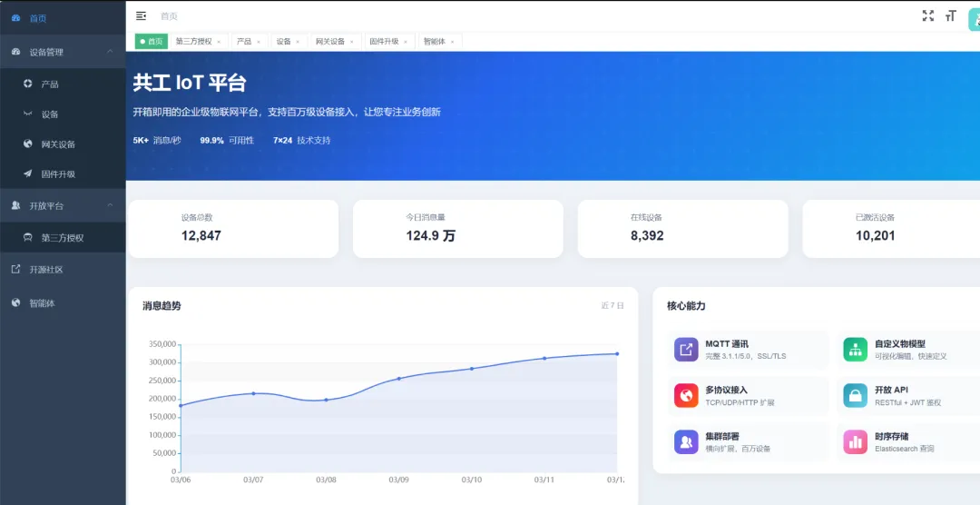980x505 pixels.
Task: Click the 99.9% 可用性 stat
Action: pos(227,140)
